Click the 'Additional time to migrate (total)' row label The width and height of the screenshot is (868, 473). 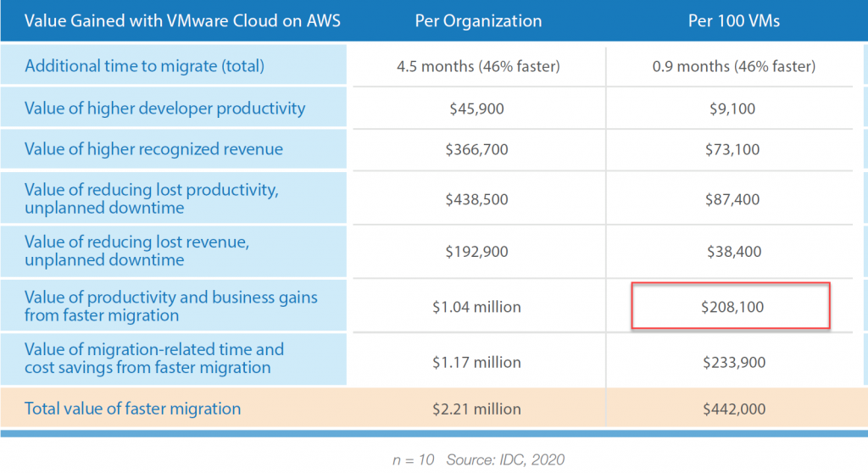[144, 66]
